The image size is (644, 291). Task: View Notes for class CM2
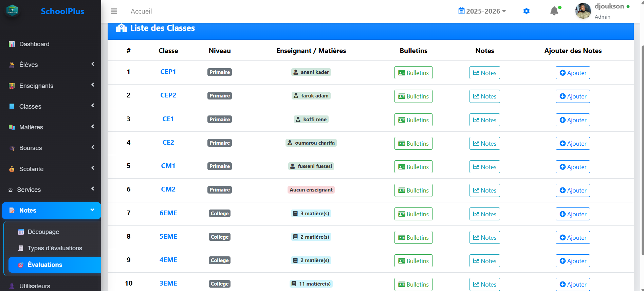tap(484, 190)
